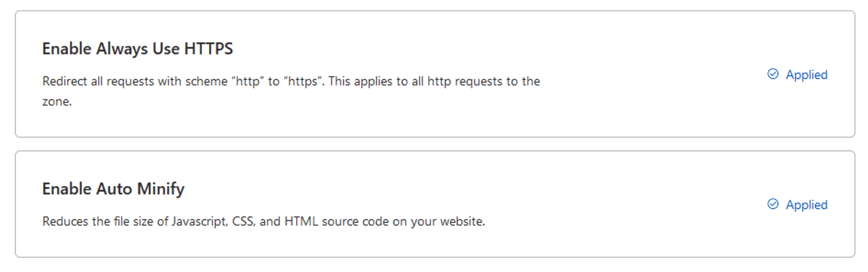The width and height of the screenshot is (868, 272).
Task: Click the checkmark icon beside Auto Minify Applied
Action: coord(774,204)
